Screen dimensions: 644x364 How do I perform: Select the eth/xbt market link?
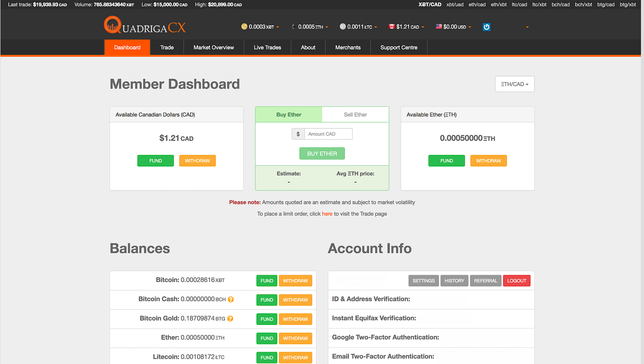click(x=499, y=4)
